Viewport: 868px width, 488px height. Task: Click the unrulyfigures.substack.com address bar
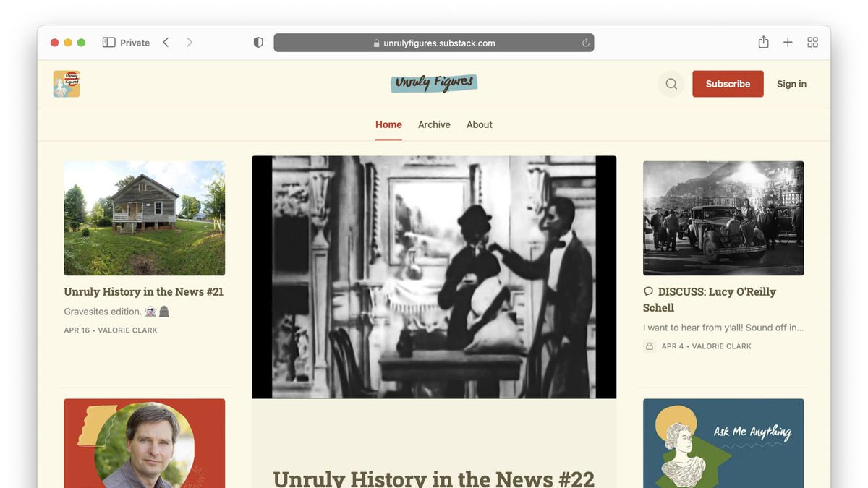434,43
